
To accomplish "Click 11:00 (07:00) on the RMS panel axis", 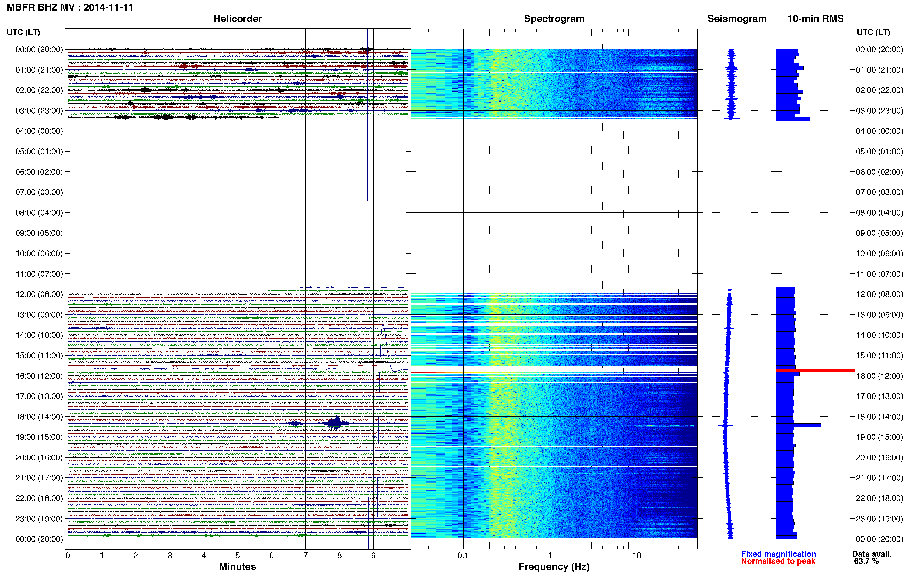I will pyautogui.click(x=879, y=274).
